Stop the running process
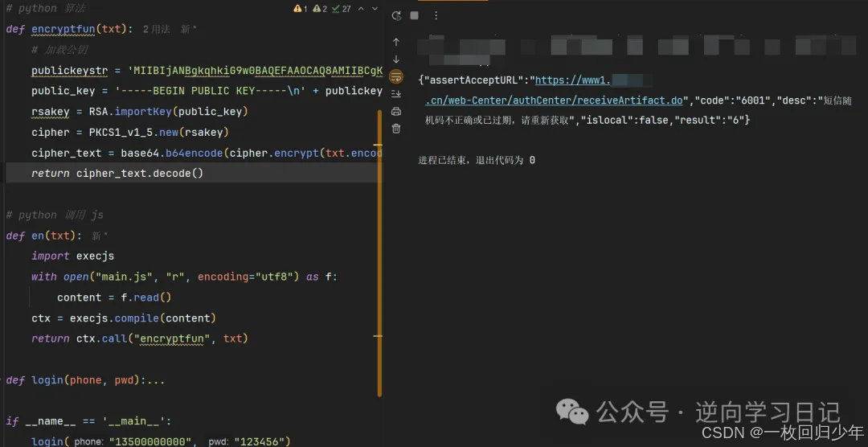 414,15
